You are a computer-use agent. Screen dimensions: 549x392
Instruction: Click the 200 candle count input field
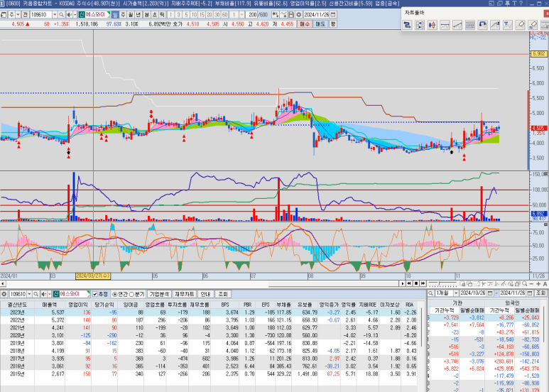pos(251,15)
